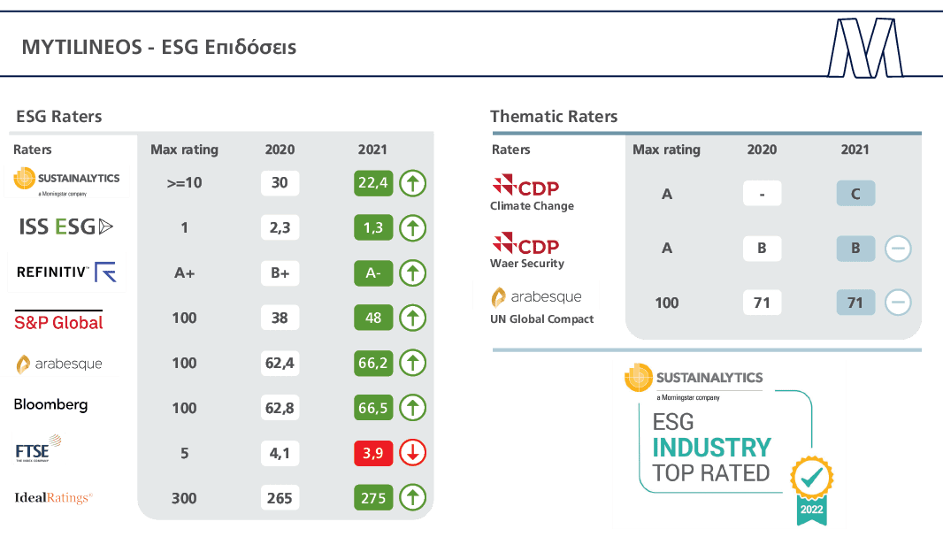Click the green A- rating badge
The image size is (943, 560).
pos(373,273)
